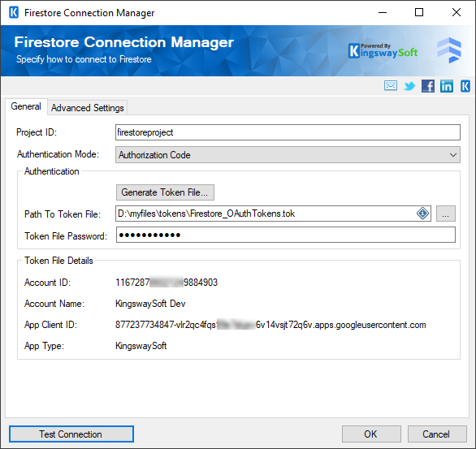Click the KingswaySoft logo in banner
The height and width of the screenshot is (449, 476).
383,51
